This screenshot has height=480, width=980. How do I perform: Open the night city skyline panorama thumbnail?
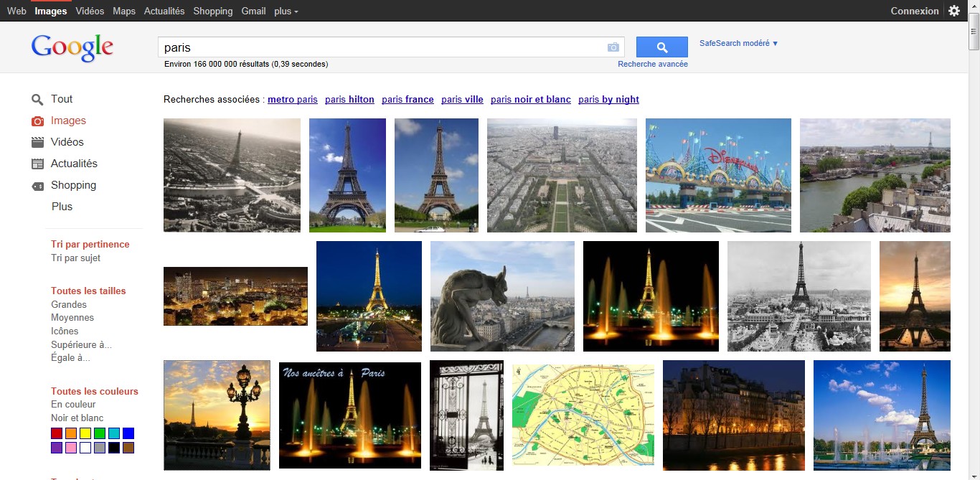(235, 296)
